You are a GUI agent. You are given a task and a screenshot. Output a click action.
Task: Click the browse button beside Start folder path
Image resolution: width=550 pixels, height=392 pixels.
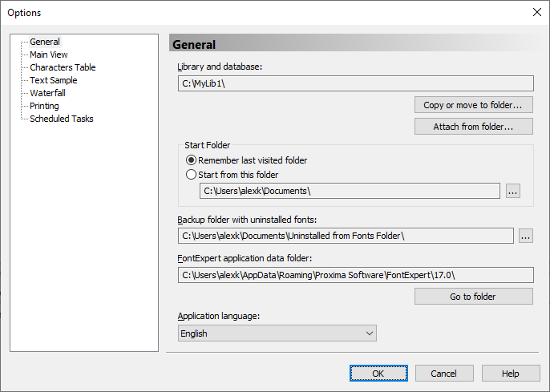(x=513, y=191)
